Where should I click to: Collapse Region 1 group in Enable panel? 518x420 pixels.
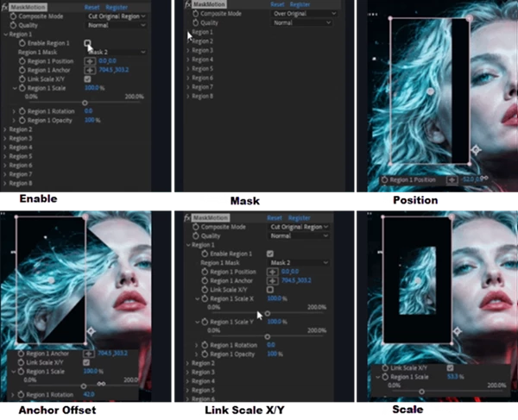(x=5, y=34)
